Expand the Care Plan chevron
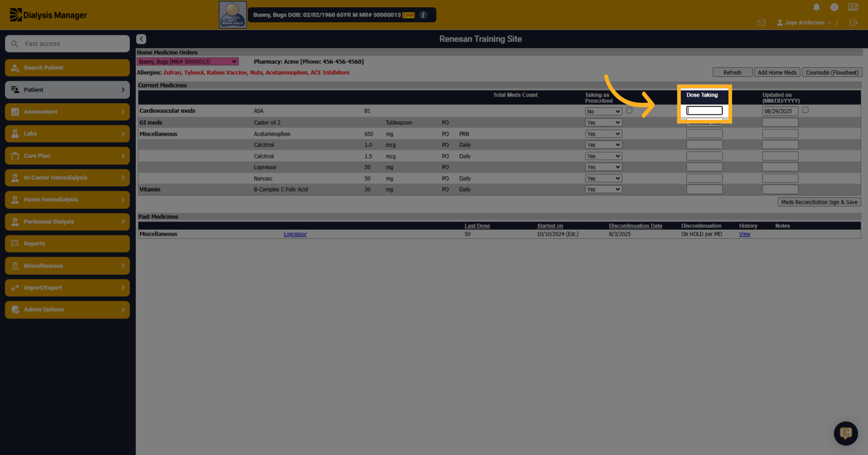Viewport: 868px width, 455px height. [x=123, y=156]
